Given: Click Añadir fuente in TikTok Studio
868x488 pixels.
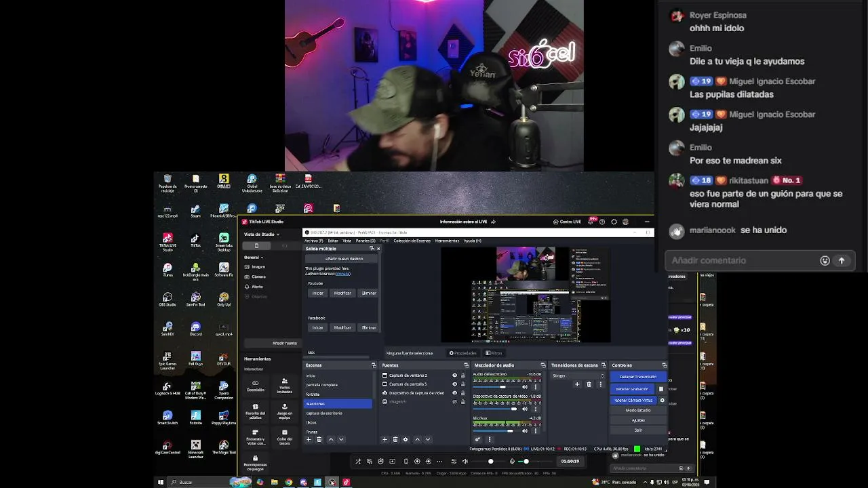Looking at the screenshot, I should point(285,343).
